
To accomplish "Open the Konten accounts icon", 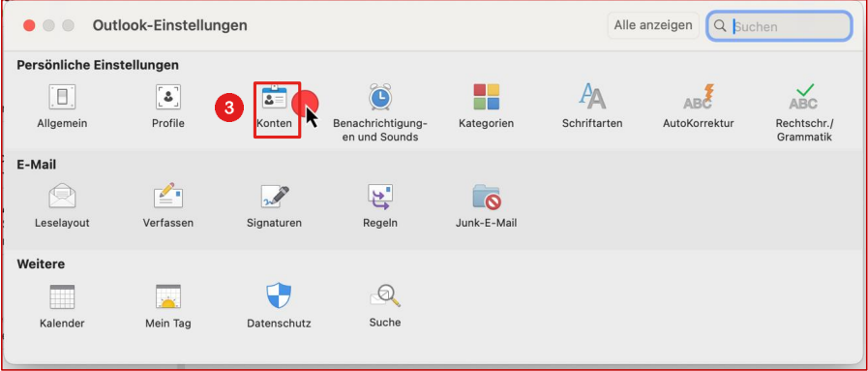I will coord(275,98).
